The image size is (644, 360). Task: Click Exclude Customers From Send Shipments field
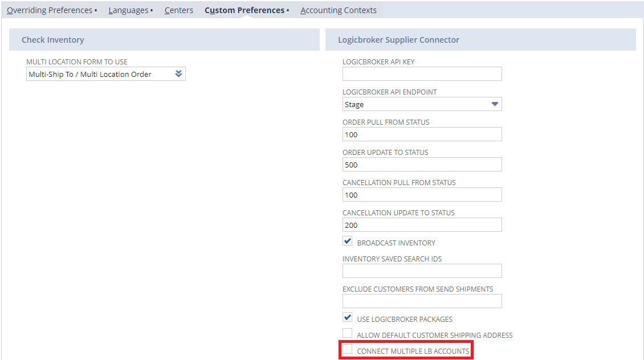(x=422, y=301)
